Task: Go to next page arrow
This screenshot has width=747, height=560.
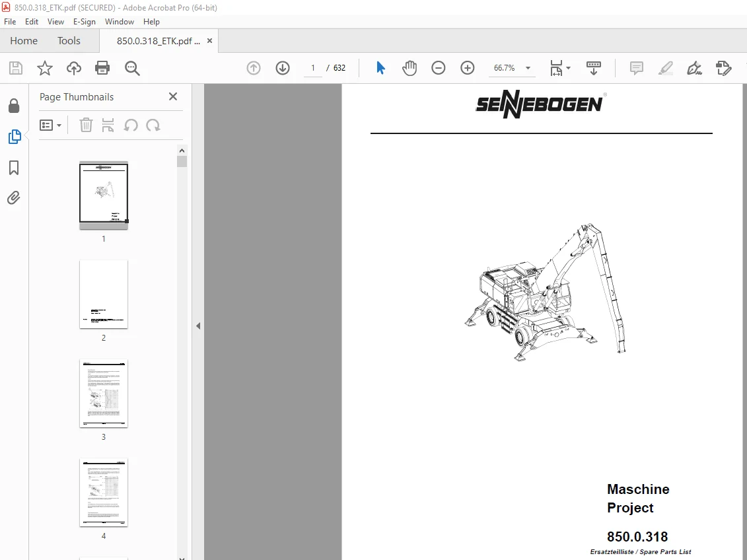Action: point(283,68)
